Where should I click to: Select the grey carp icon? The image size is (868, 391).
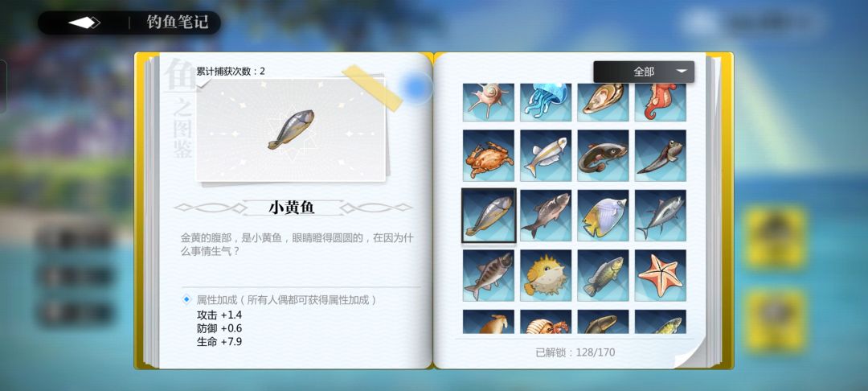(546, 216)
